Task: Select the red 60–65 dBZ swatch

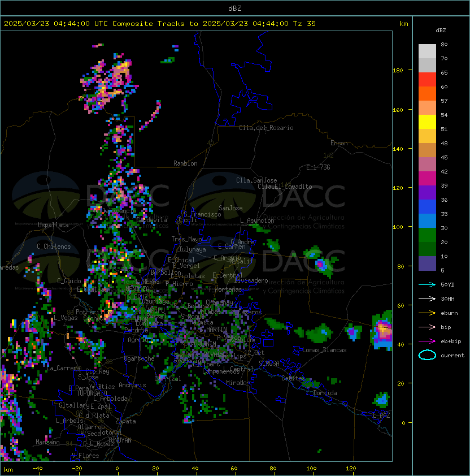Action: pos(427,80)
